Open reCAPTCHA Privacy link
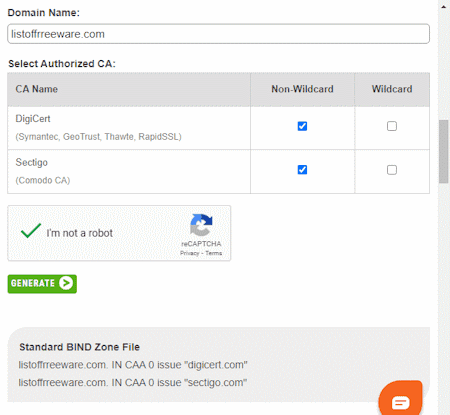This screenshot has height=415, width=450. tap(189, 253)
